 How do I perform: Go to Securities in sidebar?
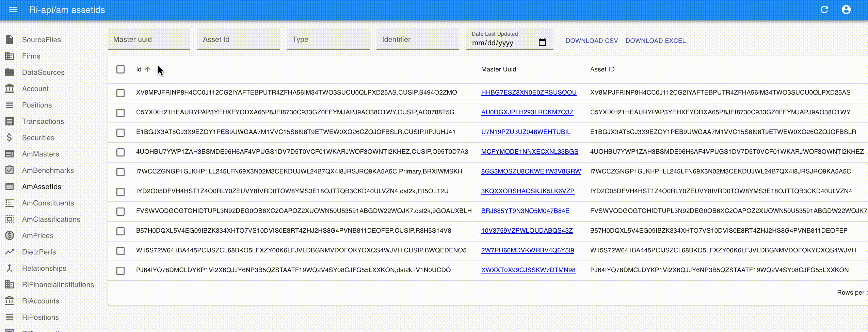(x=38, y=138)
